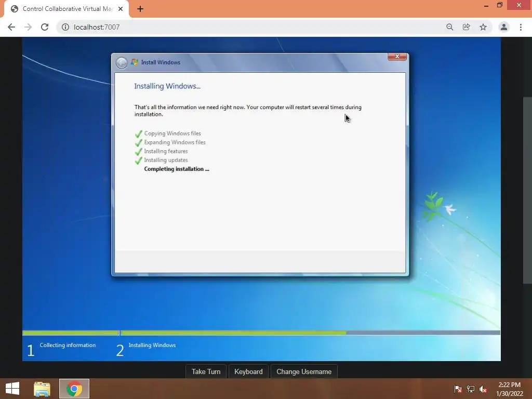532x399 pixels.
Task: Click 'Expanding Windows files' step
Action: point(175,142)
